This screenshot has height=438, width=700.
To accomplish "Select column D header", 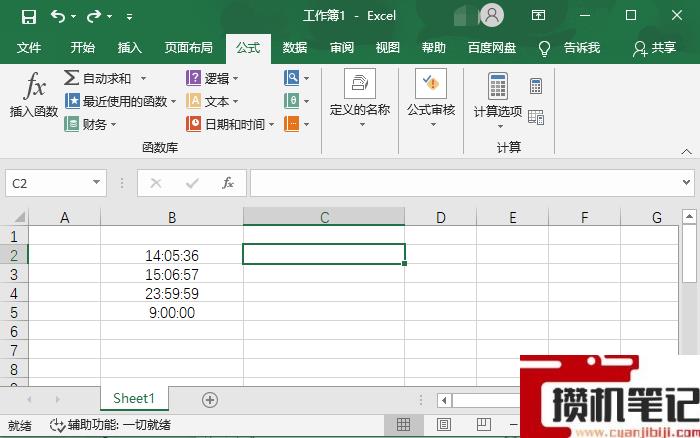I will pos(441,217).
